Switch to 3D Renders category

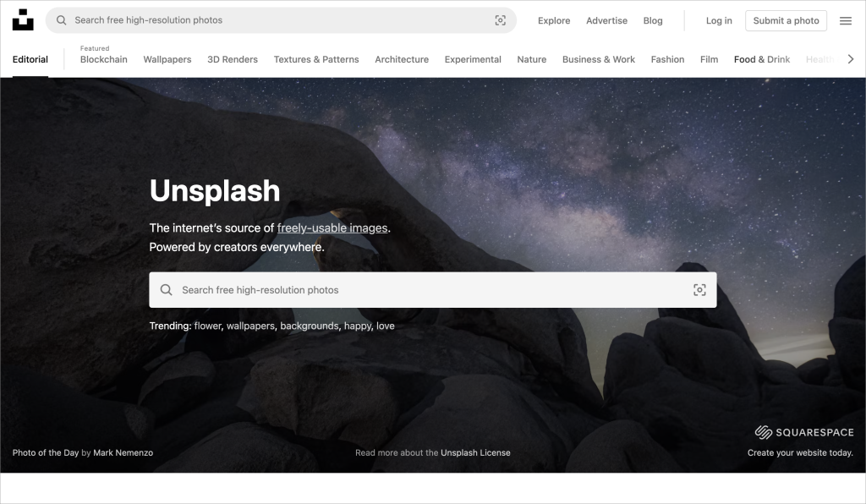coord(233,59)
